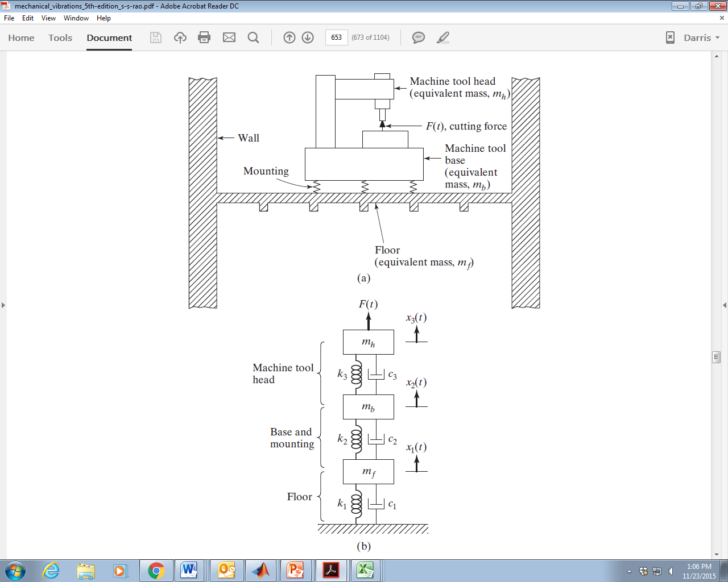
Task: Switch to the Home tab
Action: click(21, 38)
